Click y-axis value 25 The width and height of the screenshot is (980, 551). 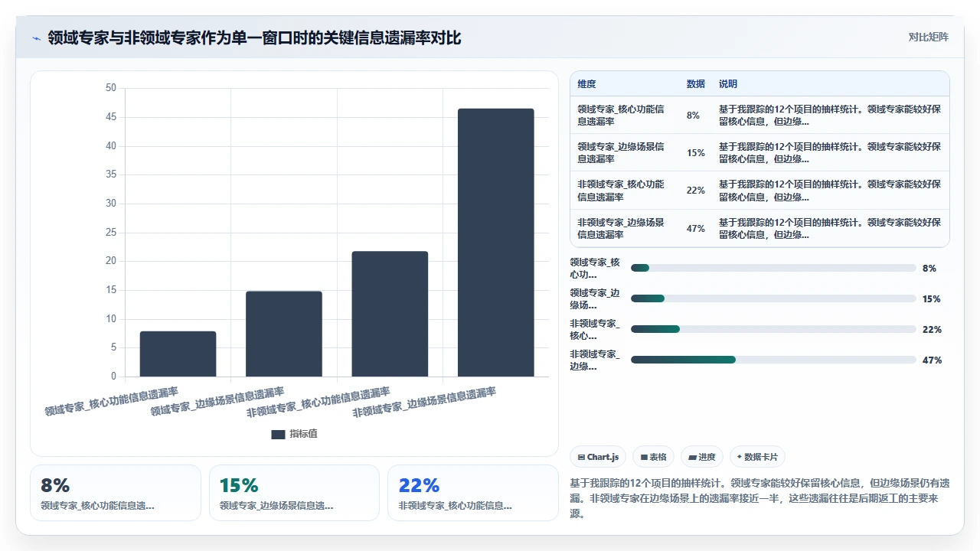pos(111,232)
